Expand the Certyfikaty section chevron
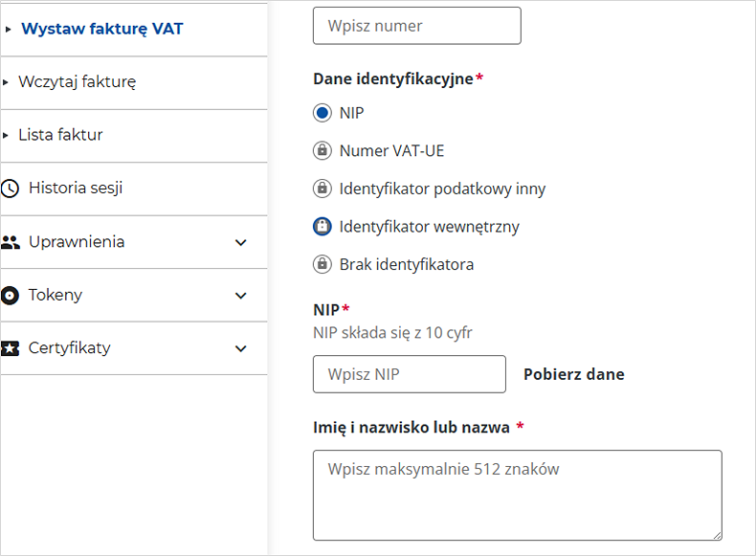756x556 pixels. pos(241,348)
